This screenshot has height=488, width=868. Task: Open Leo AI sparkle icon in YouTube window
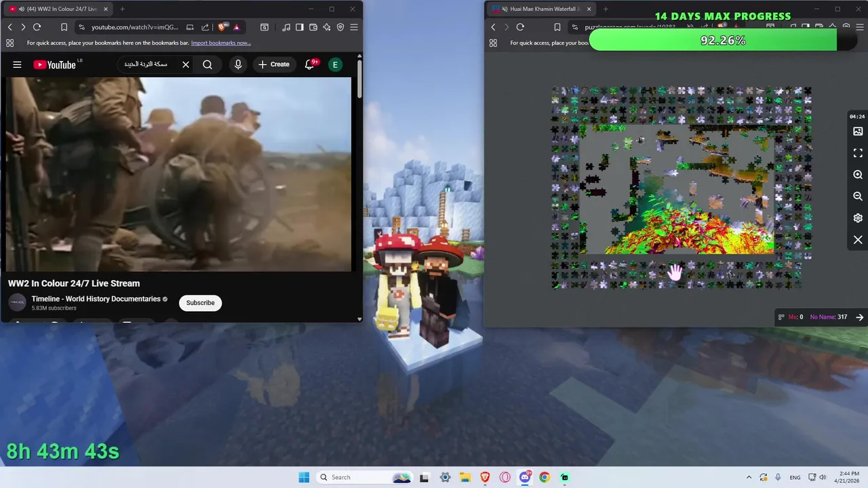[x=327, y=27]
